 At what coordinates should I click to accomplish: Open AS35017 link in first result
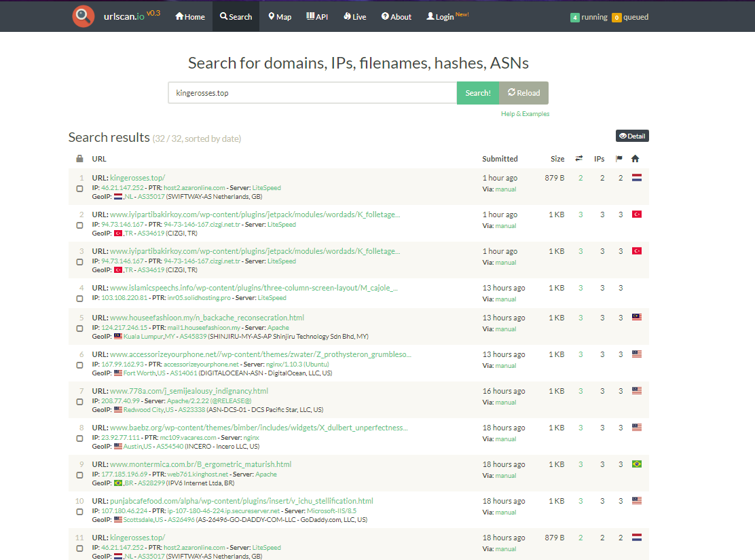pyautogui.click(x=151, y=196)
